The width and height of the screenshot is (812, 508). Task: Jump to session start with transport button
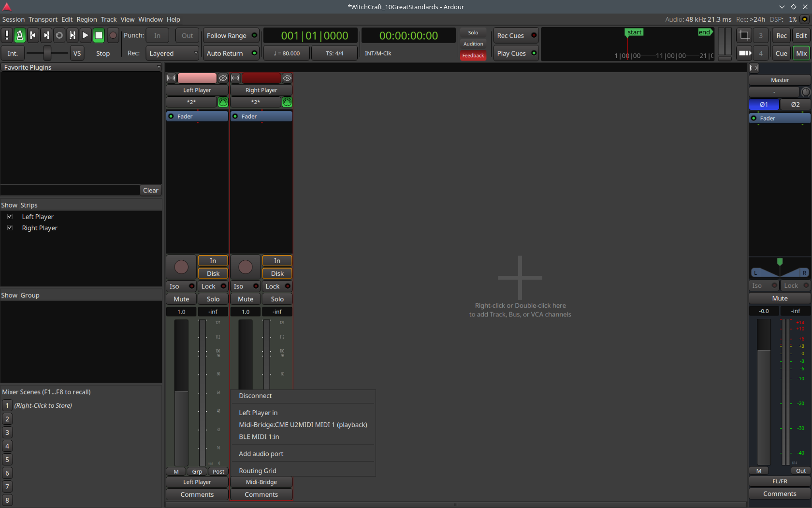coord(33,35)
